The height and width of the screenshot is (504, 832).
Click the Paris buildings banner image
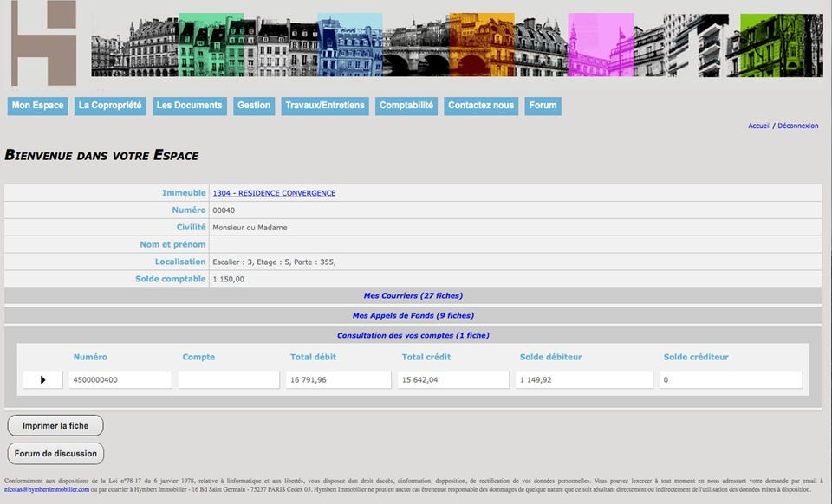coord(457,45)
